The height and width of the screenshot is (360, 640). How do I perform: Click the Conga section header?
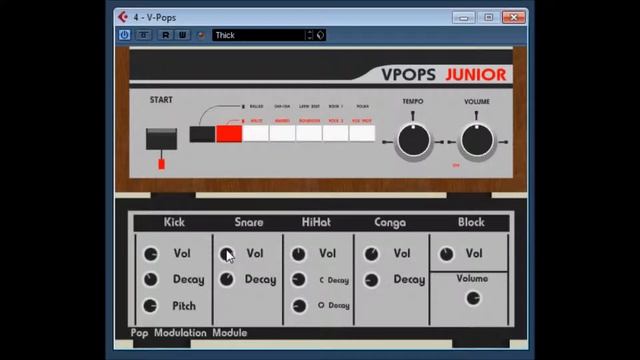pyautogui.click(x=390, y=222)
